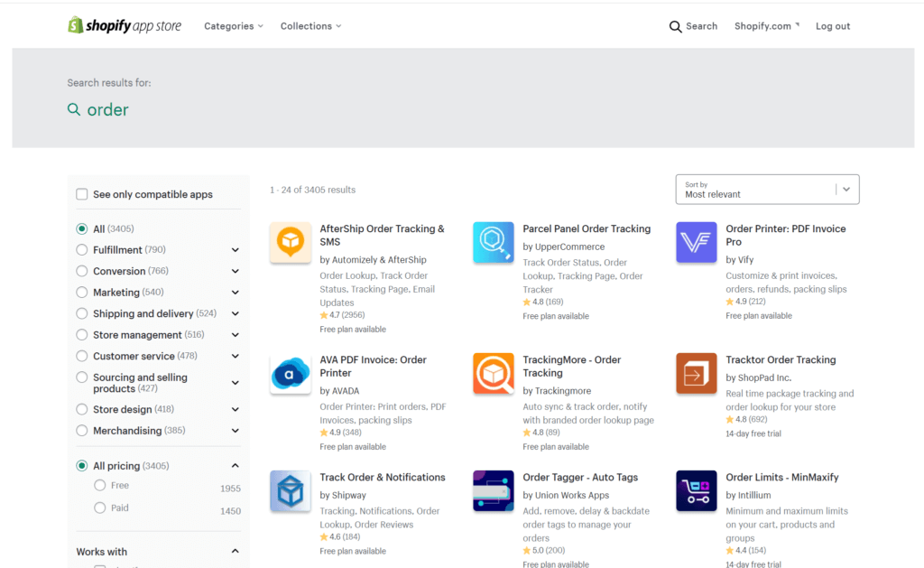The width and height of the screenshot is (924, 568).
Task: Select the Store design radio button
Action: tap(82, 409)
